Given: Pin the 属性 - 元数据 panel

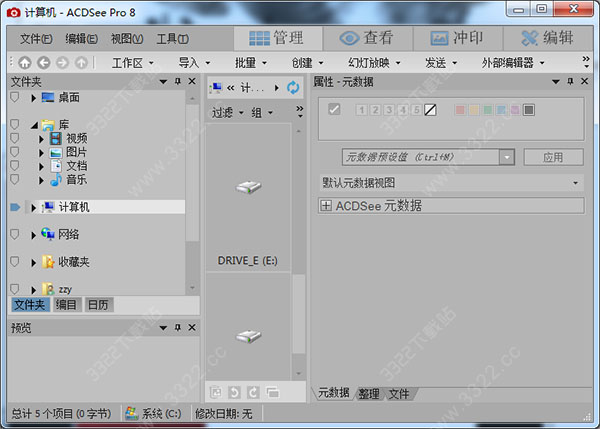Looking at the screenshot, I should pos(570,81).
